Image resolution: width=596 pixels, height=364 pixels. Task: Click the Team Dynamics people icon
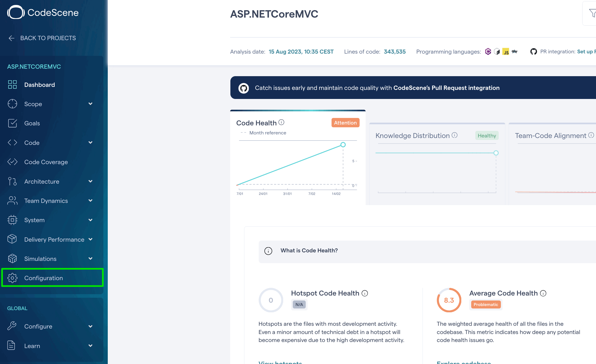(x=12, y=201)
